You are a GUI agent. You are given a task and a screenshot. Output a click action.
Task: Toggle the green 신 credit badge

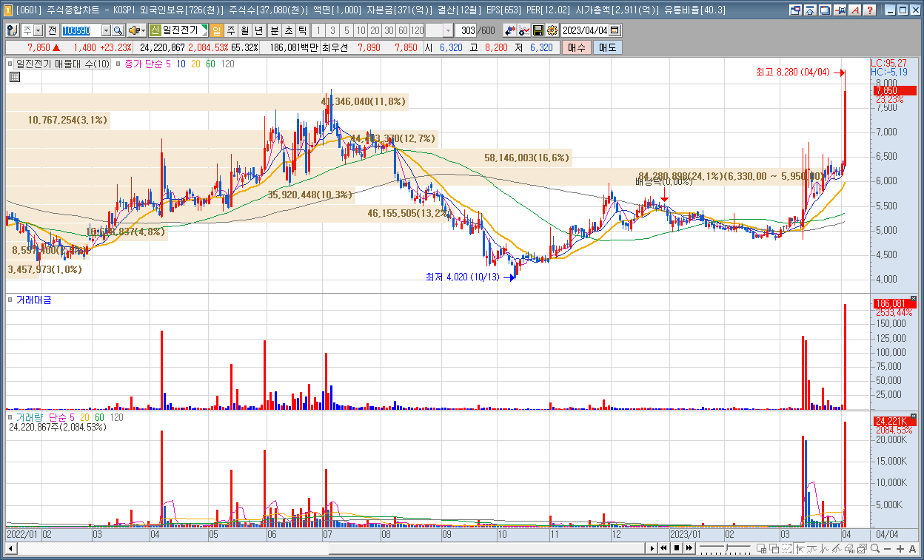pos(155,30)
